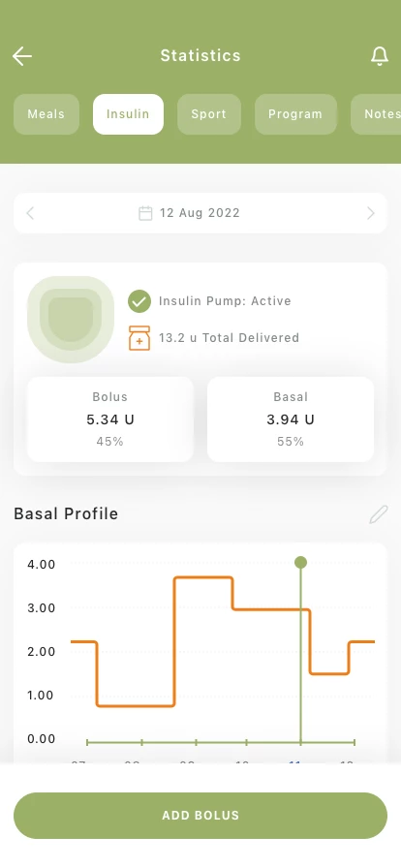Tap the ADD BOLUS button
401x868 pixels.
(x=200, y=816)
